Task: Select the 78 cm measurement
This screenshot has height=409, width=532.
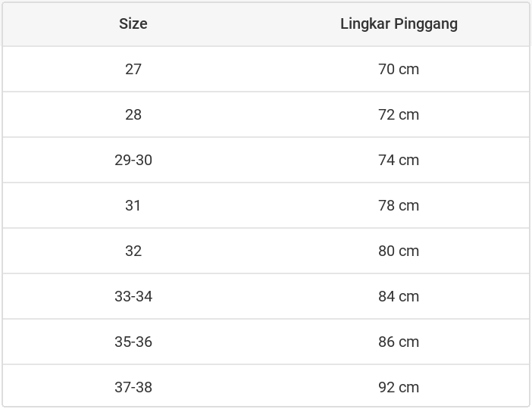Action: point(399,205)
